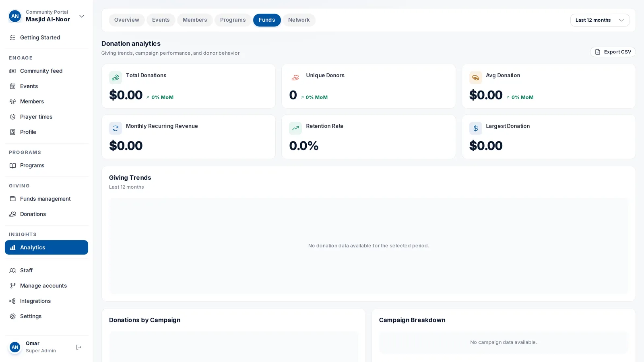The height and width of the screenshot is (362, 644).
Task: Click the AN avatar next to Omar
Action: (x=15, y=347)
